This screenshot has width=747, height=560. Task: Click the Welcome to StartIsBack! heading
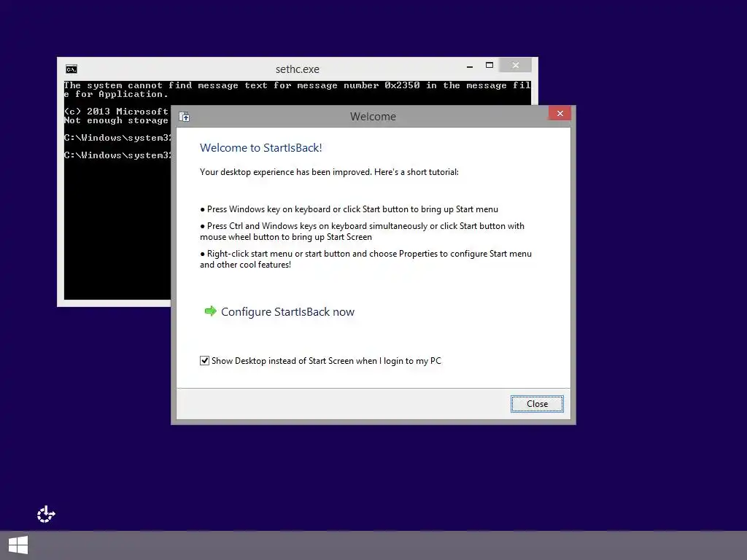click(x=261, y=147)
